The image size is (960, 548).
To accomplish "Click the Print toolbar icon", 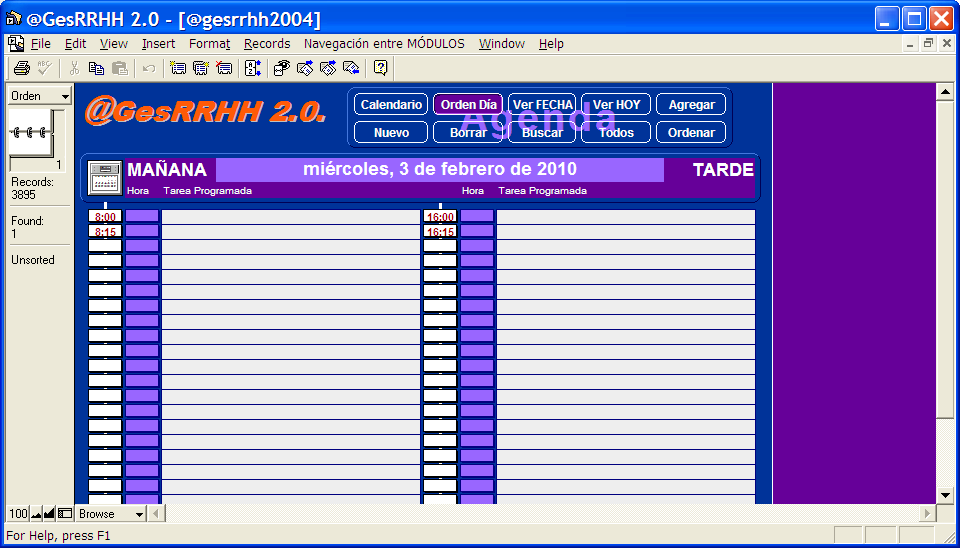I will coord(22,68).
